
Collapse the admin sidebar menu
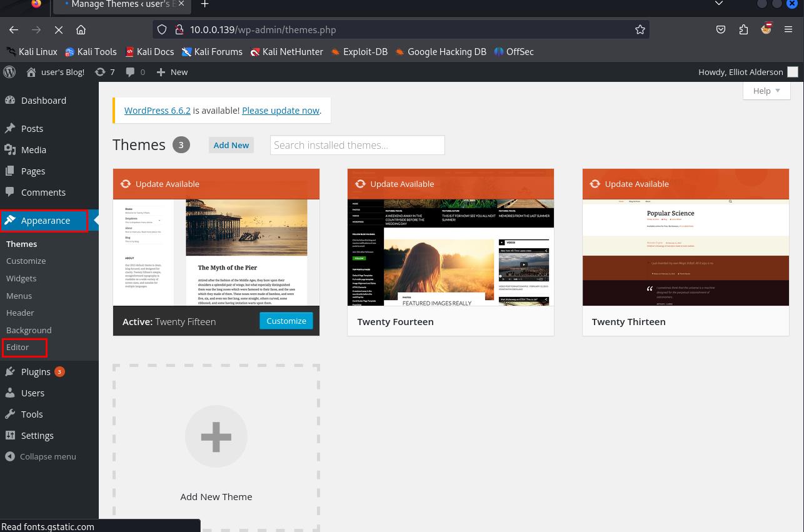(x=41, y=456)
